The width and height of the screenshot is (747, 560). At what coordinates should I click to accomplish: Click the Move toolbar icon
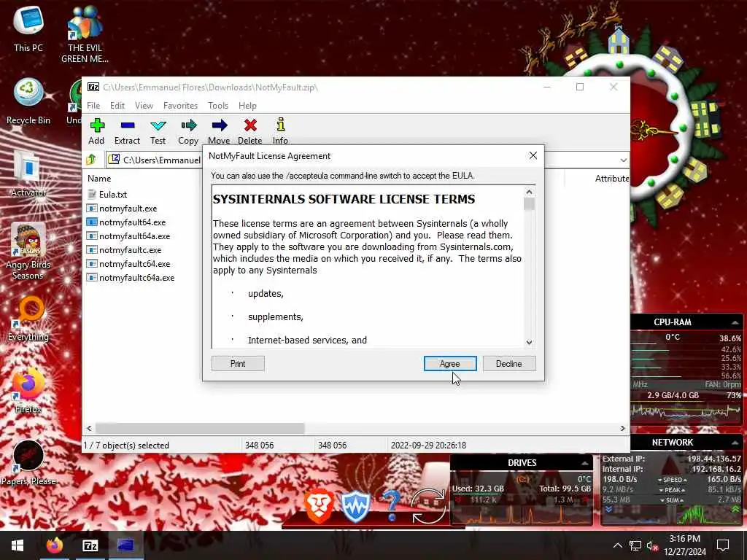tap(219, 131)
